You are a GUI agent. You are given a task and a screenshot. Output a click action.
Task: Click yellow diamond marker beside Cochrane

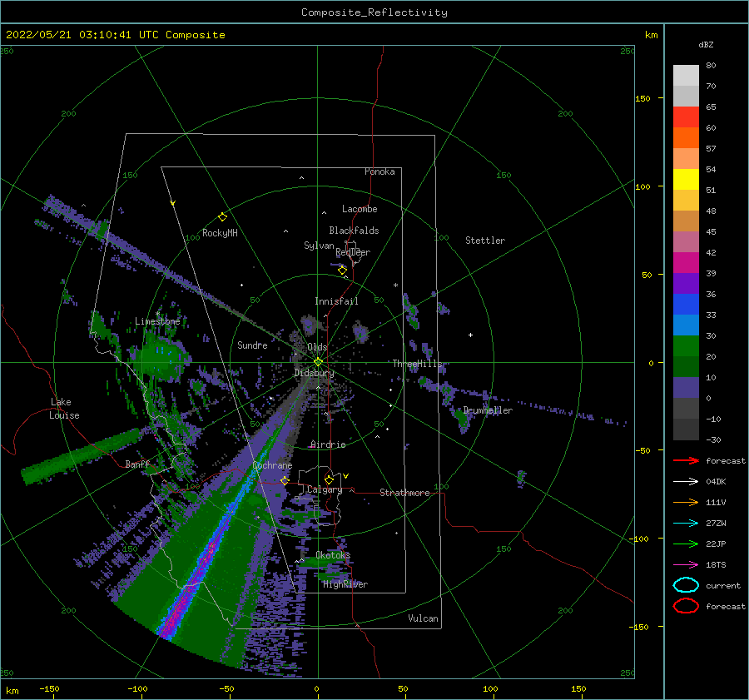pos(285,480)
